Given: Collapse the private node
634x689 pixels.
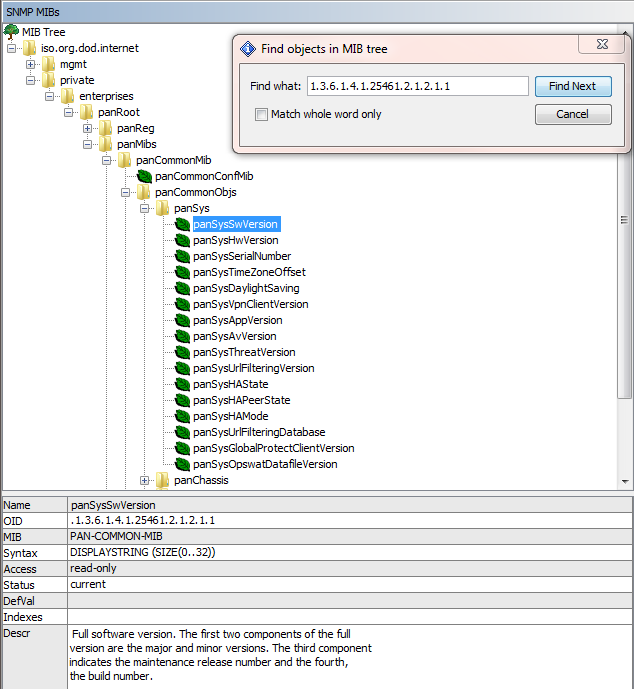Looking at the screenshot, I should tap(30, 80).
